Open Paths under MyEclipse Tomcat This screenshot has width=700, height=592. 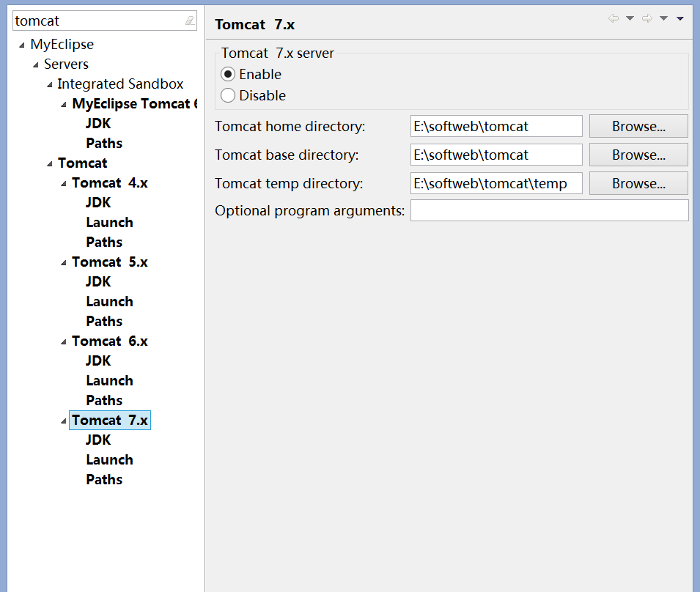pos(104,143)
